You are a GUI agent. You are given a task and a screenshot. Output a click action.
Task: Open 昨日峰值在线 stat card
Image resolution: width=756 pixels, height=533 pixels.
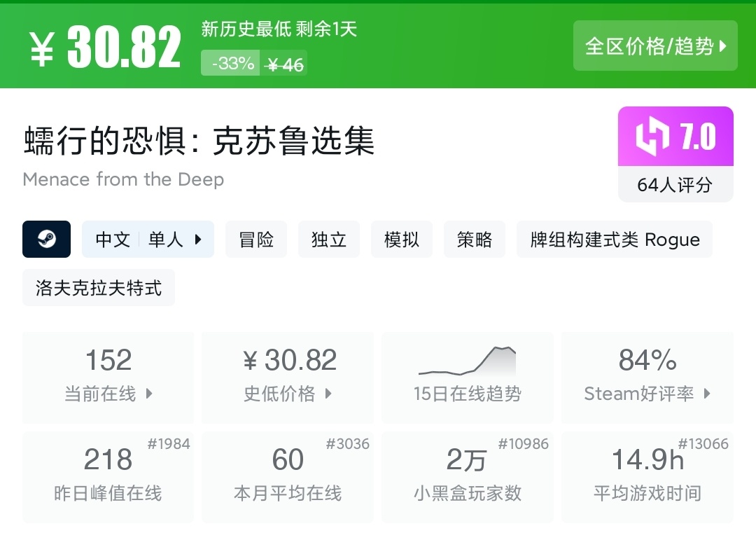pyautogui.click(x=108, y=477)
